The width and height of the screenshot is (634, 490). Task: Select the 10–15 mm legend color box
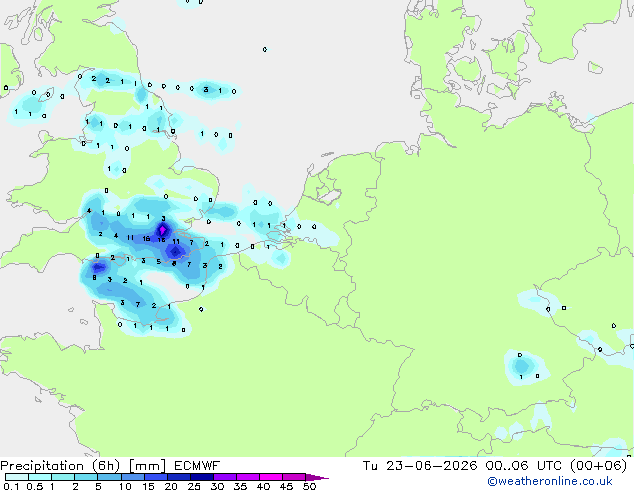(132, 477)
